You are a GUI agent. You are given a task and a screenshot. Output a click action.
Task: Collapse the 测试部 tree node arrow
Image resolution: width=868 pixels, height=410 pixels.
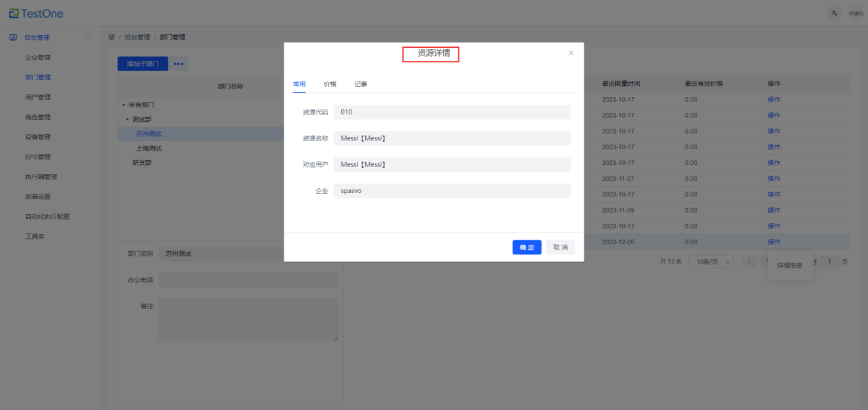click(127, 119)
